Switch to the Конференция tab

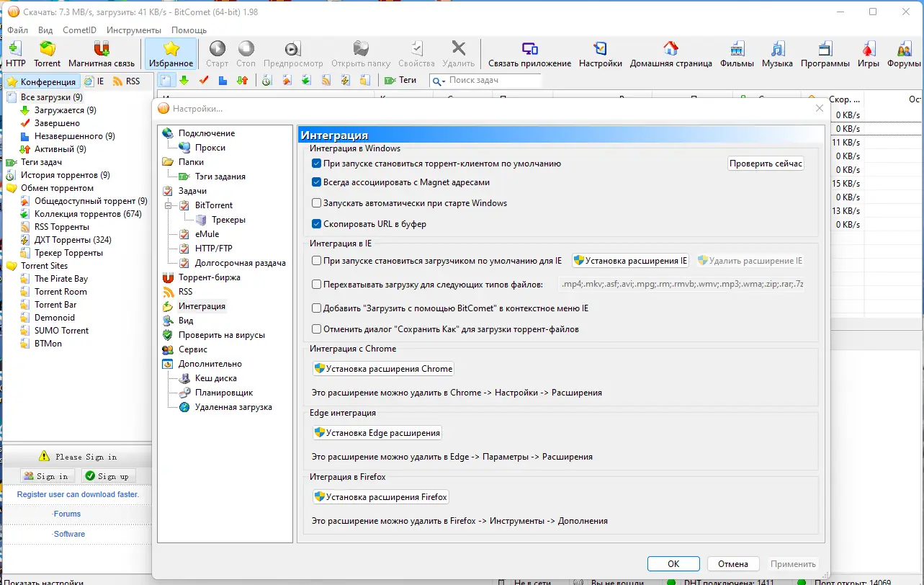[42, 81]
